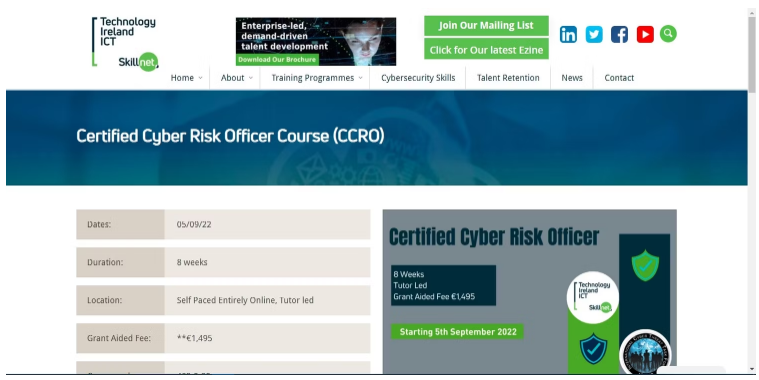This screenshot has height=380, width=759.
Task: Open the Facebook social icon
Action: click(x=619, y=34)
